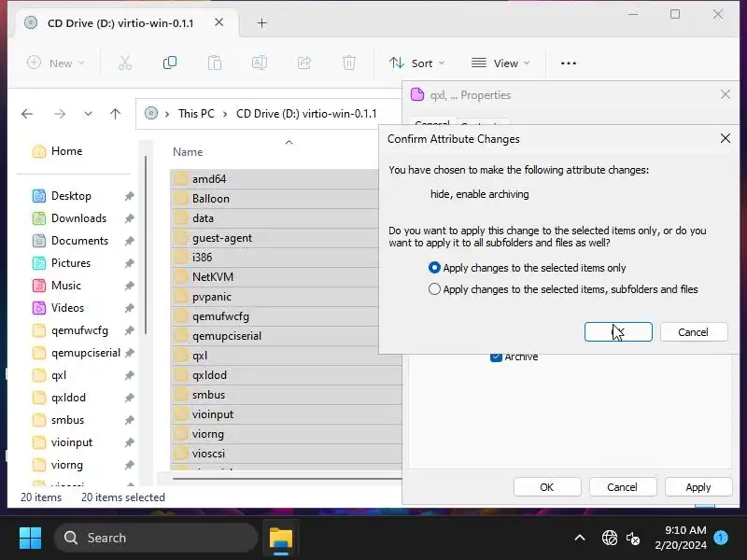Click the sidebar vertical scrollbar
The height and width of the screenshot is (560, 747).
pyautogui.click(x=146, y=245)
